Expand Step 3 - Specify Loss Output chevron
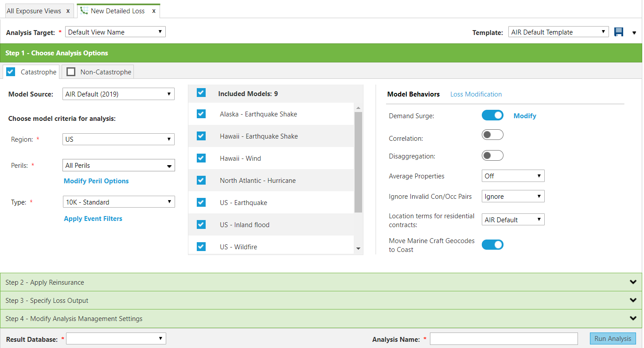Screen dimensions: 644x348 [x=632, y=300]
